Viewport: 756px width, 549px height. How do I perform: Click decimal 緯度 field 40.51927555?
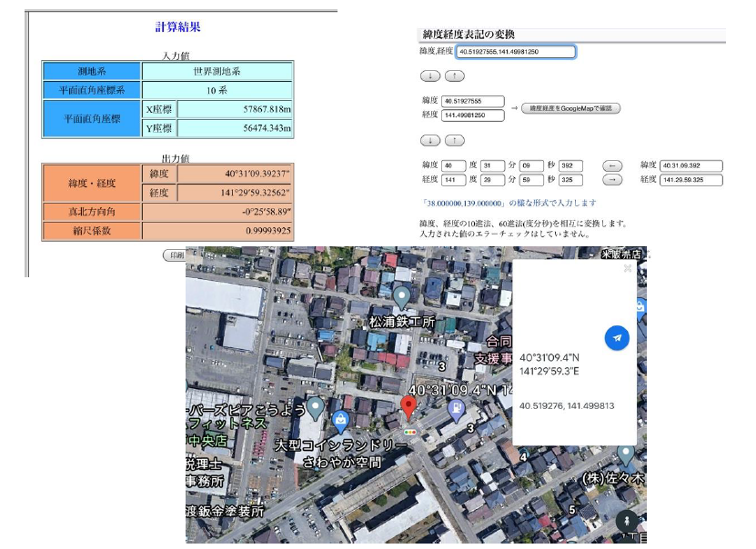pos(472,101)
